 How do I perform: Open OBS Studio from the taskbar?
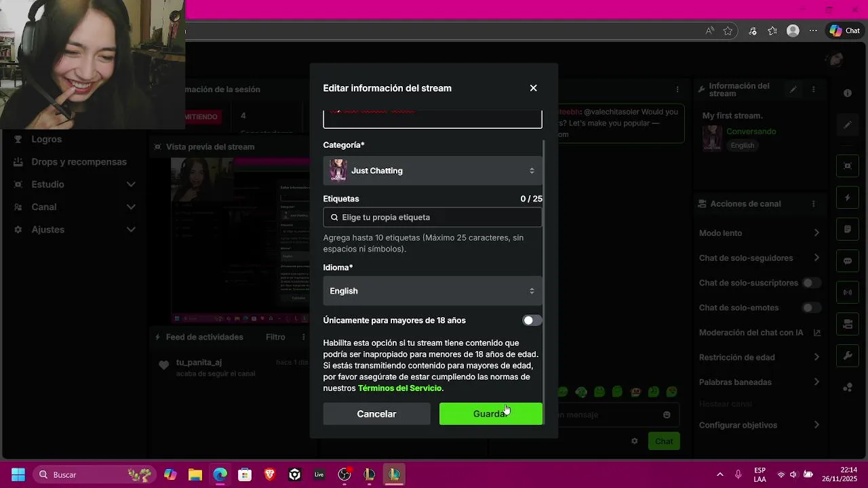pos(344,474)
